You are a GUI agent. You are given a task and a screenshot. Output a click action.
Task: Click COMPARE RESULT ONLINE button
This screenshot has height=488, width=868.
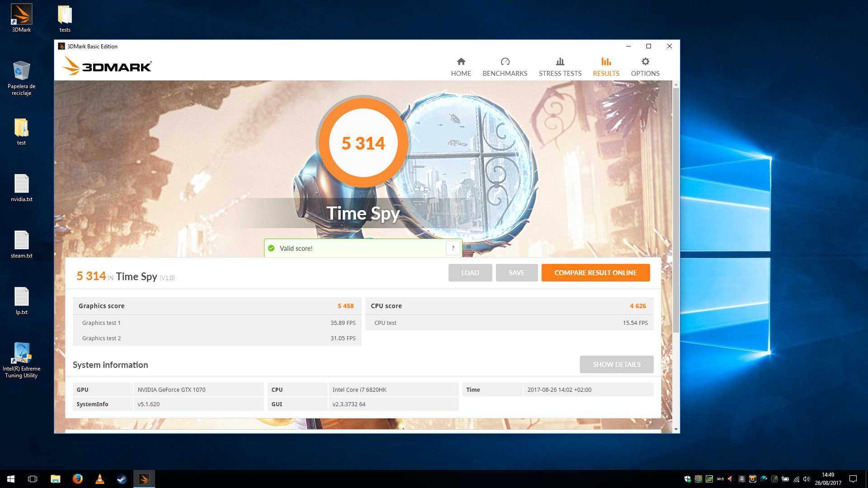pos(595,272)
